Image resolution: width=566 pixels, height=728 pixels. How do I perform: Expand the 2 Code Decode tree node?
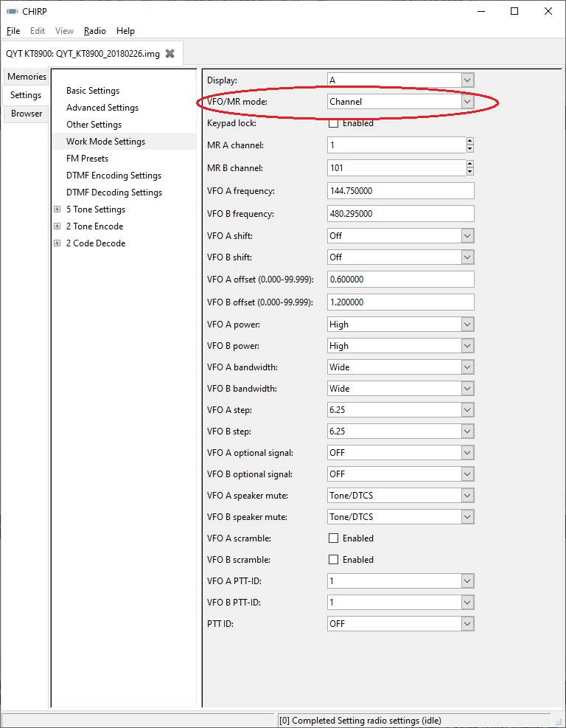[x=57, y=243]
